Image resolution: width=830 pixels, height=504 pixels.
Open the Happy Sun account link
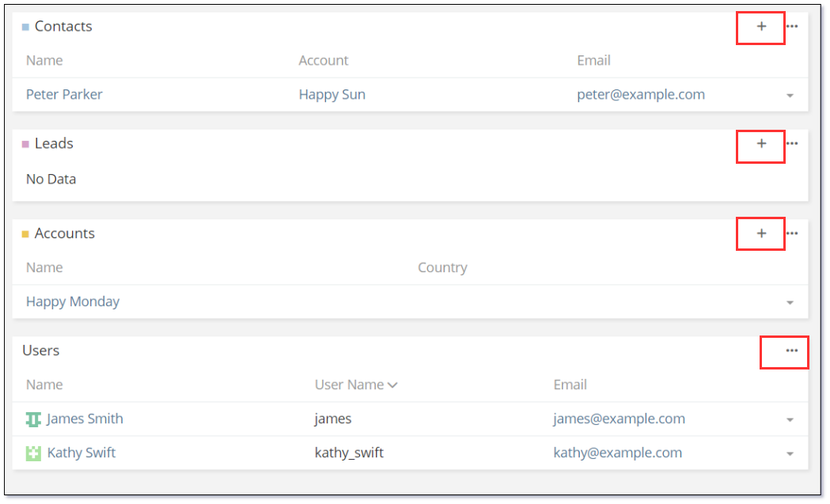(332, 94)
